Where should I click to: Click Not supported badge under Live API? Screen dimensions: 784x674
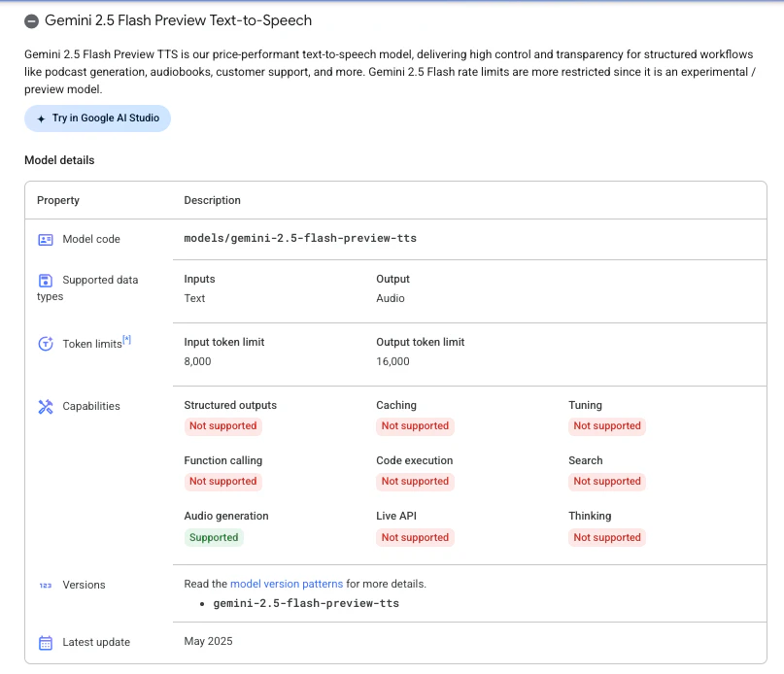[415, 537]
